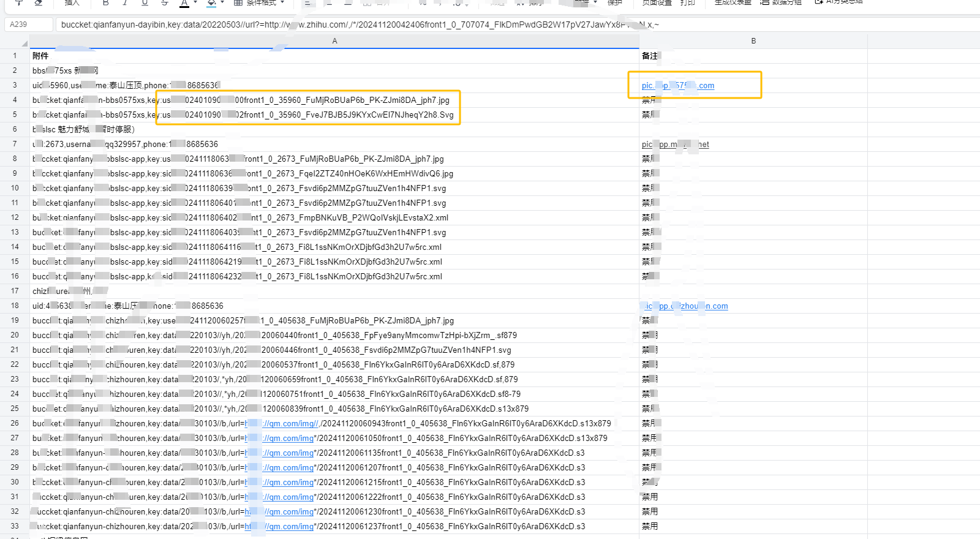980x539 pixels.
Task: Open the font color dropdown arrow
Action: [x=195, y=2]
